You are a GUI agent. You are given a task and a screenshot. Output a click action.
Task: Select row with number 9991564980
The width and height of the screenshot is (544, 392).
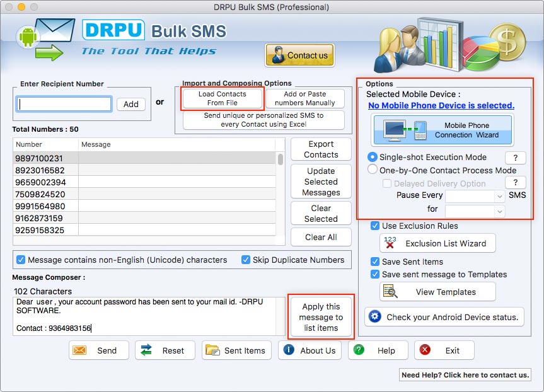(145, 206)
